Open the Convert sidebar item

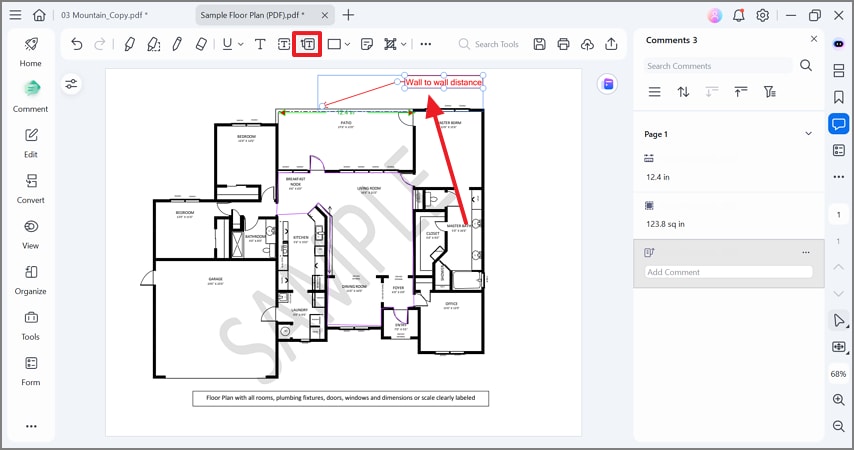[x=30, y=188]
